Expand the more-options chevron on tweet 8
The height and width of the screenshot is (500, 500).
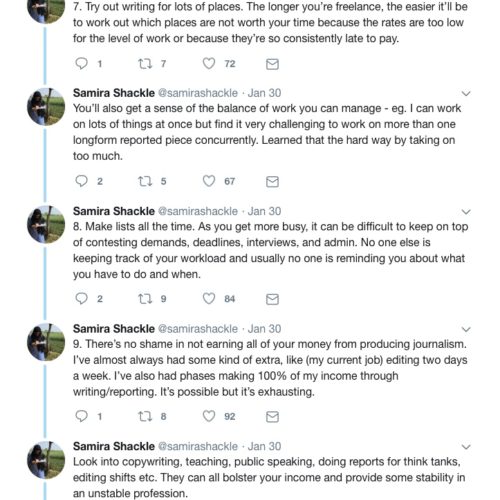coord(466,212)
